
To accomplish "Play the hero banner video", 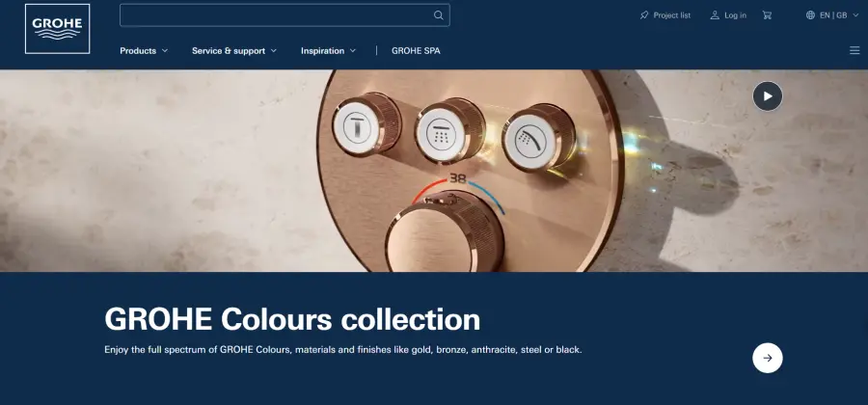I will (x=768, y=96).
